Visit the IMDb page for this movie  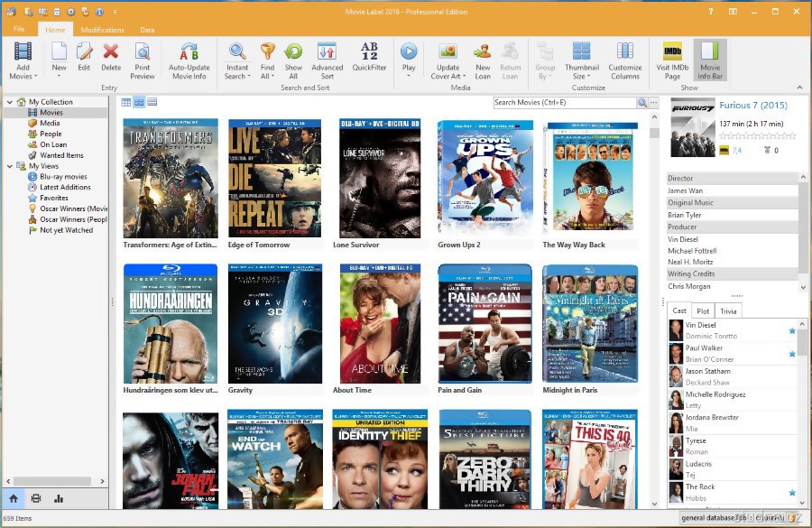point(671,52)
